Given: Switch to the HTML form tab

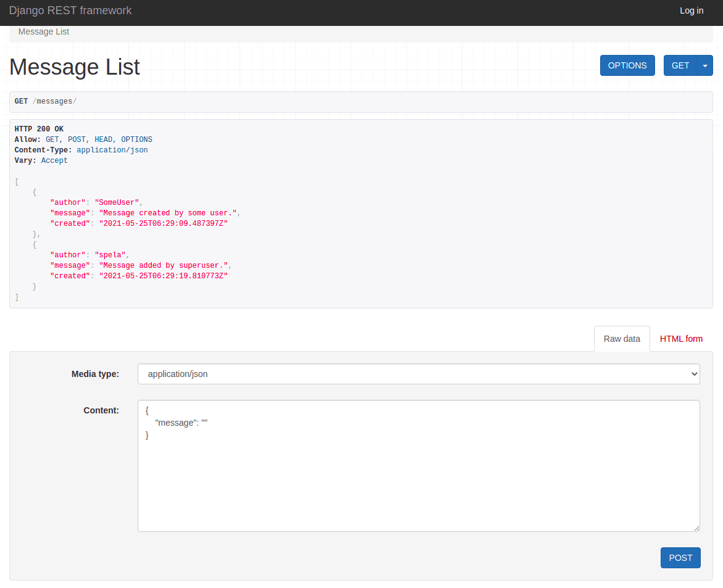Looking at the screenshot, I should pyautogui.click(x=681, y=339).
